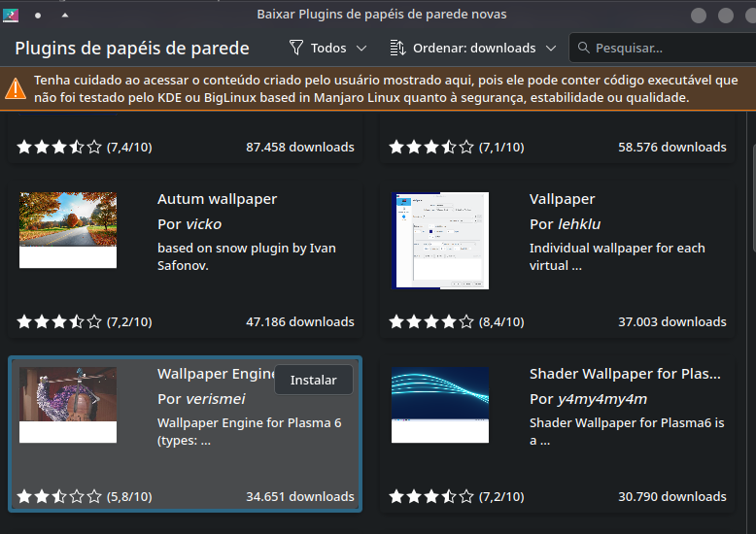Toggle the pin dot in the title bar

(x=38, y=15)
